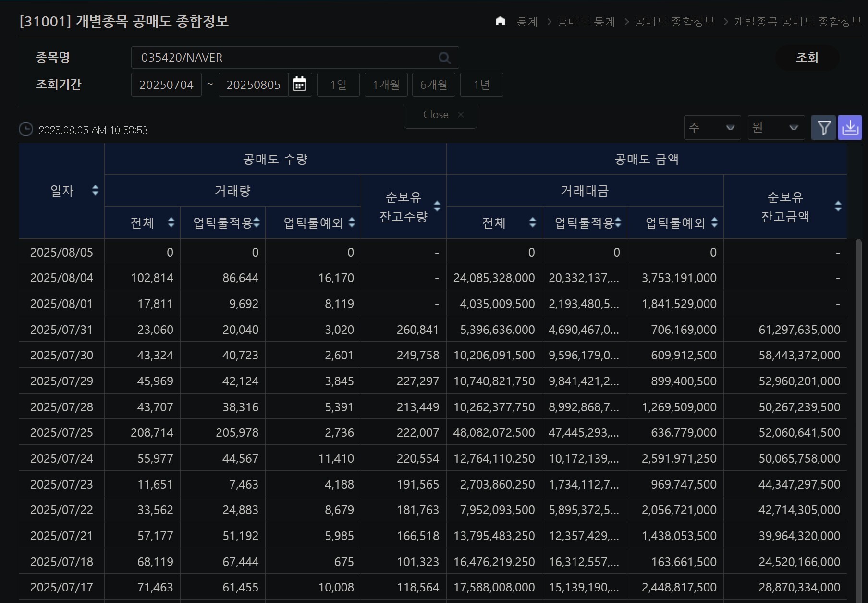Sort 거래량 전체 column arrows
This screenshot has width=868, height=603.
coord(171,222)
